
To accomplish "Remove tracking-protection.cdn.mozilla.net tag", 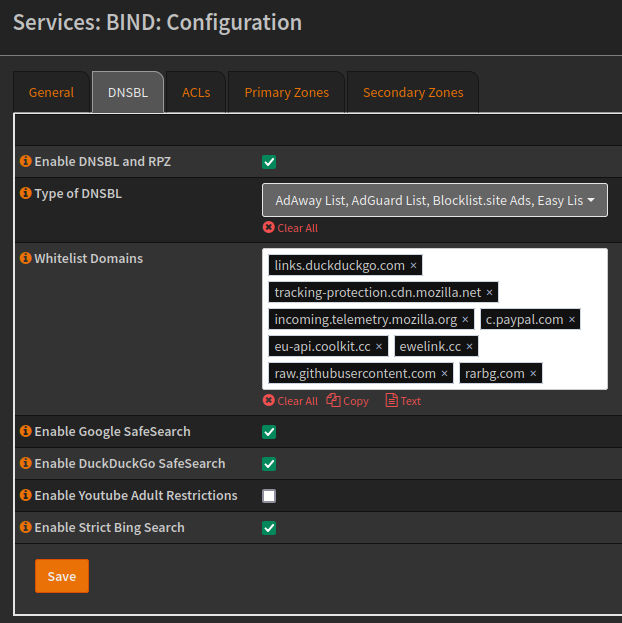I will pos(489,292).
